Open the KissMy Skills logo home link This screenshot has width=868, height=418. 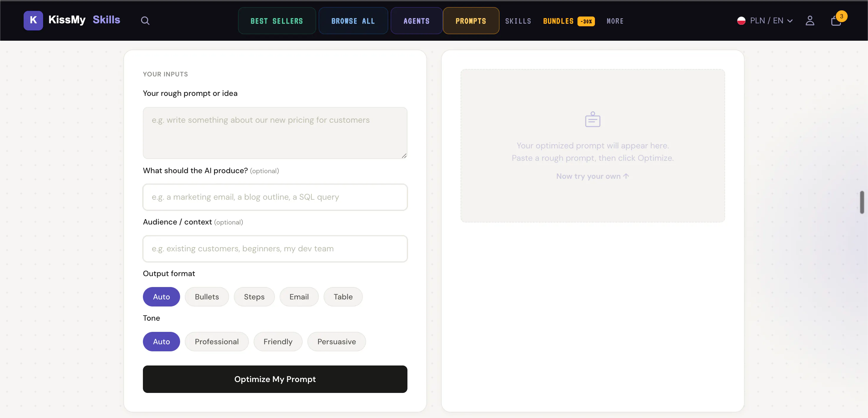tap(72, 20)
